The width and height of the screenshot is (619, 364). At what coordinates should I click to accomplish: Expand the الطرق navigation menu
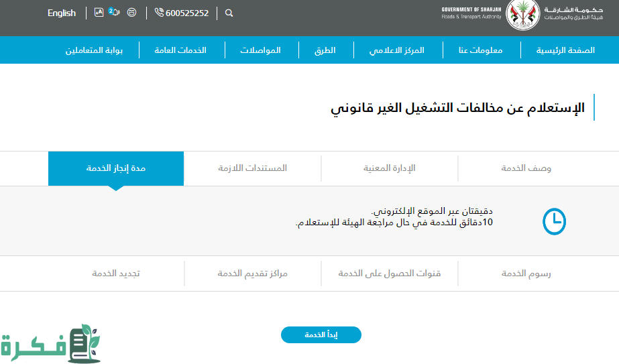tap(325, 50)
